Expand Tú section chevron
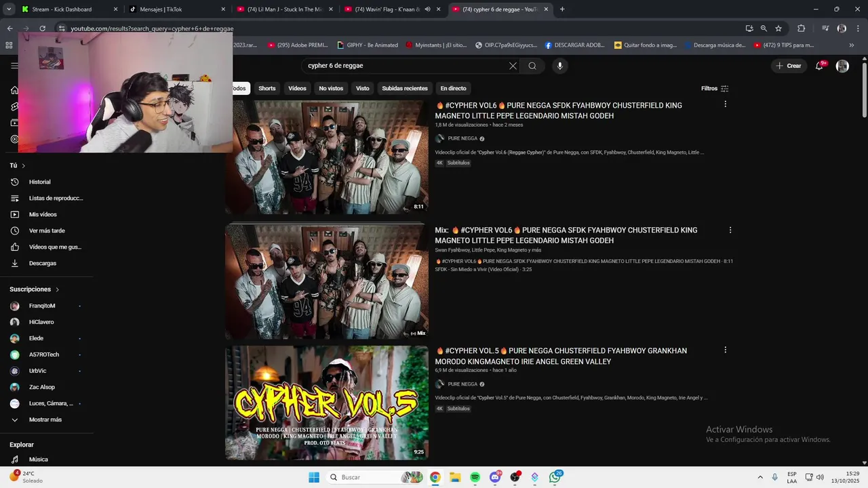868x488 pixels. tap(23, 165)
